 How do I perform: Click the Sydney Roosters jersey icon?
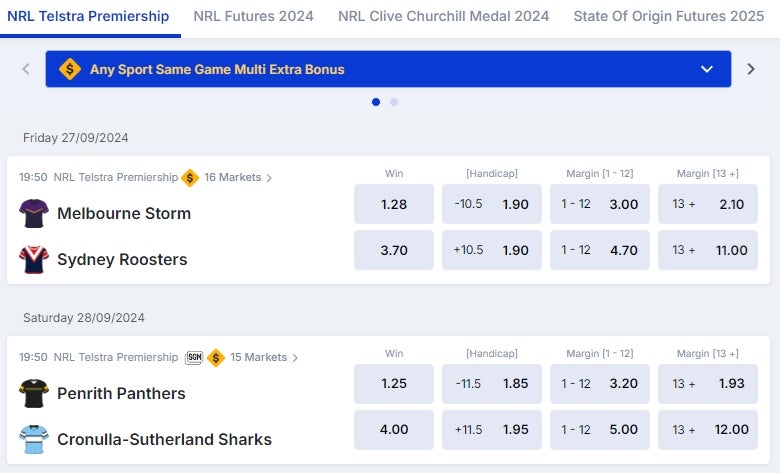34,259
